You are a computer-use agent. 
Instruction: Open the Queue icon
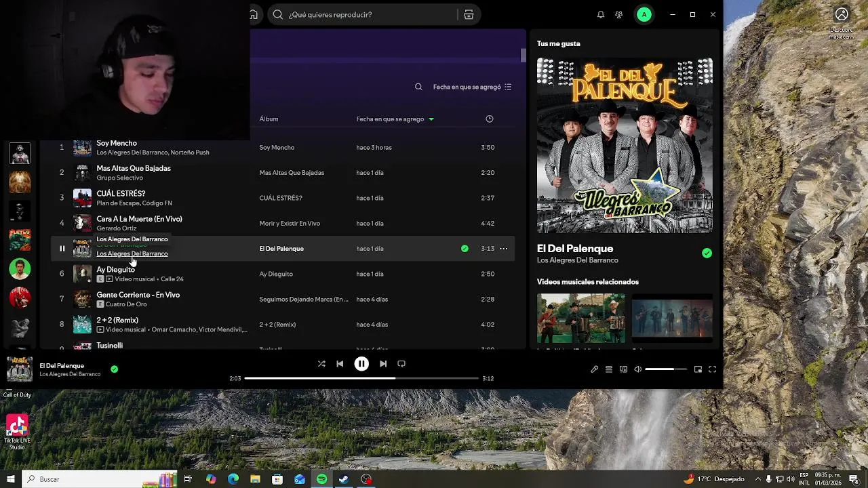pyautogui.click(x=609, y=369)
